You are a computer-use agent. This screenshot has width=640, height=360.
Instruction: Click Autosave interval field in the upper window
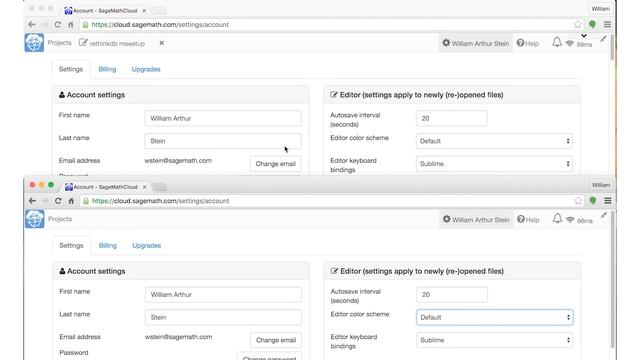click(451, 118)
